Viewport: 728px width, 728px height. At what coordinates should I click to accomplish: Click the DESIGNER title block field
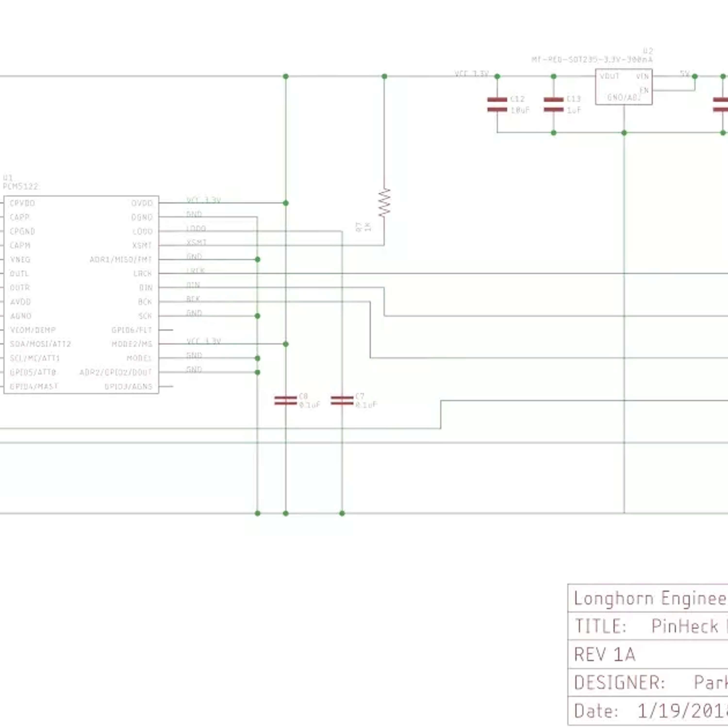(648, 682)
